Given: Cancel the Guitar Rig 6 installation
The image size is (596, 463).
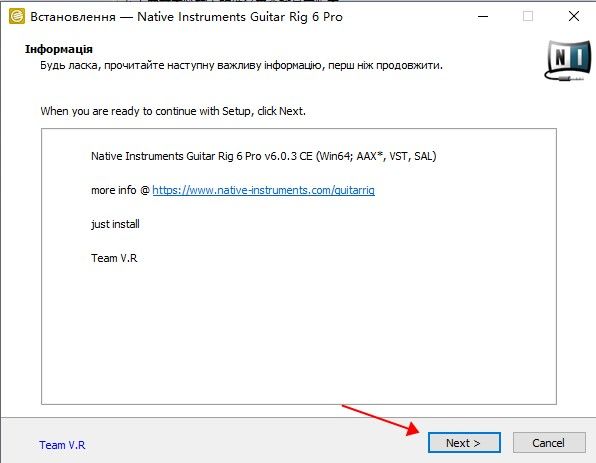Looking at the screenshot, I should tap(548, 443).
